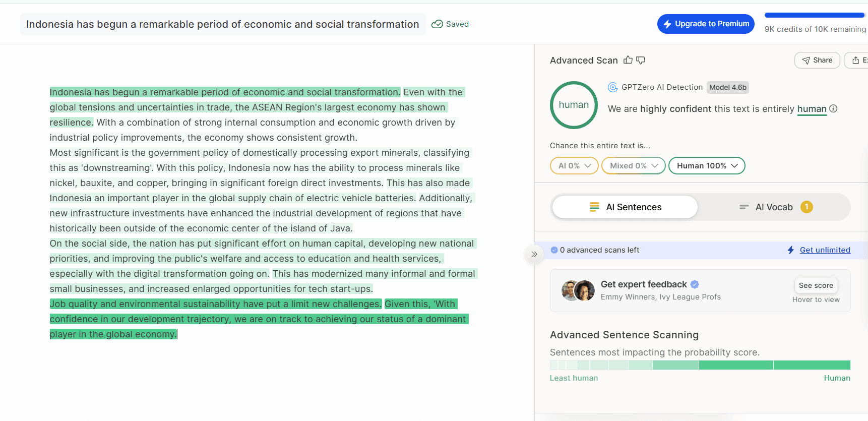Click the info icon after 'entirely human'
The image size is (868, 421).
tap(833, 108)
